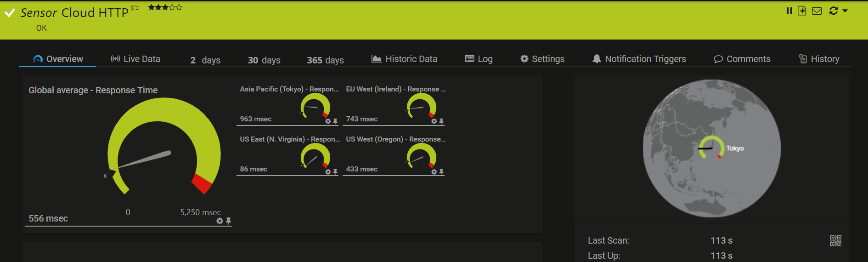Viewport: 868px width, 262px height.
Task: Open the Historic Data tab
Action: coord(404,59)
